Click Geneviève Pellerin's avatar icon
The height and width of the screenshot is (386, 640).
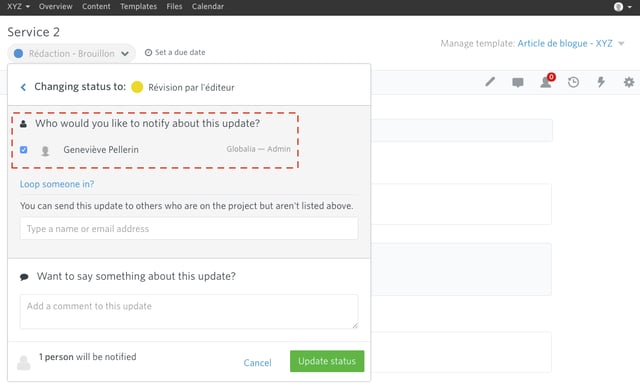[45, 151]
